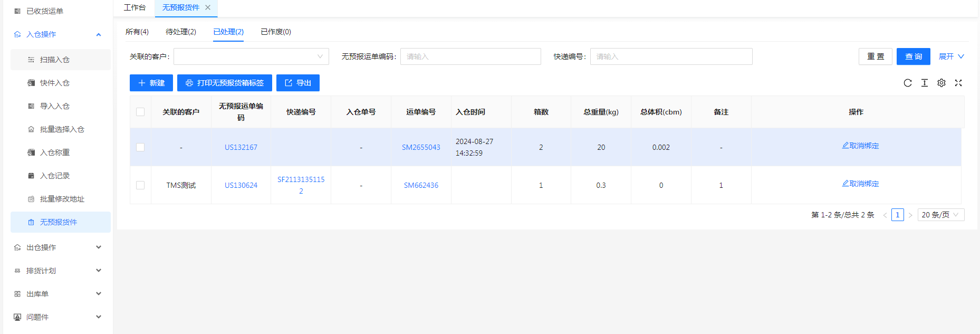Open the 关联的客户 dropdown

251,56
